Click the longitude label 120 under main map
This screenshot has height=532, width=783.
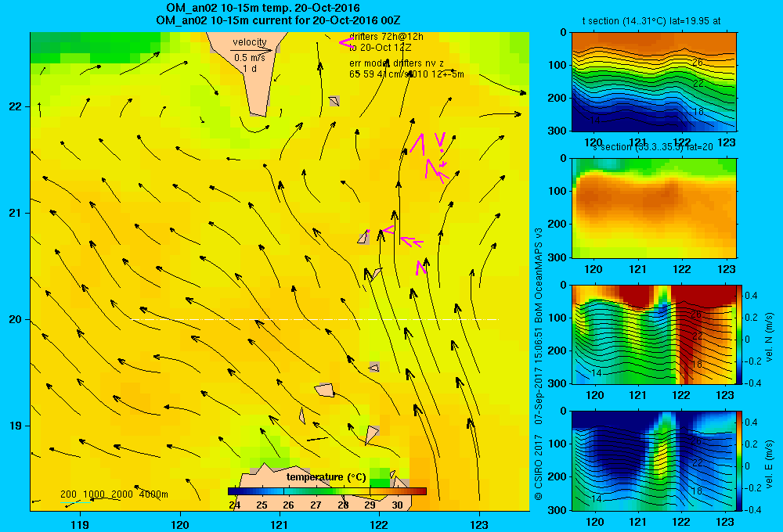tap(180, 524)
